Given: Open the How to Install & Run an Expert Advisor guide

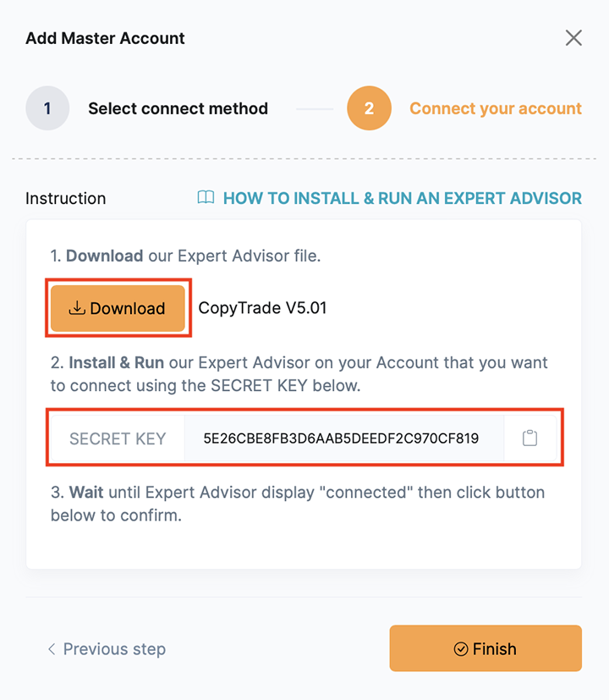Looking at the screenshot, I should point(403,198).
